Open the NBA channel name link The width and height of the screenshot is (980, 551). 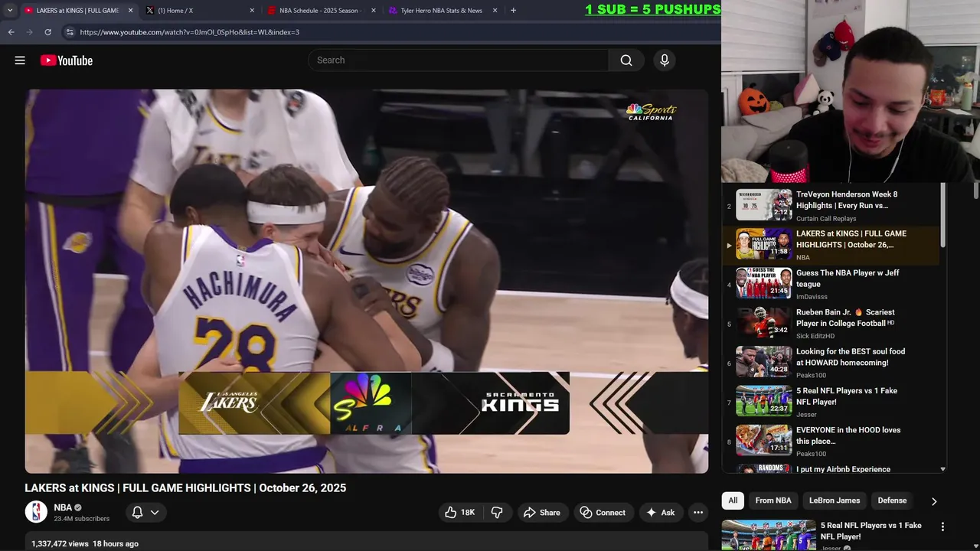point(63,507)
